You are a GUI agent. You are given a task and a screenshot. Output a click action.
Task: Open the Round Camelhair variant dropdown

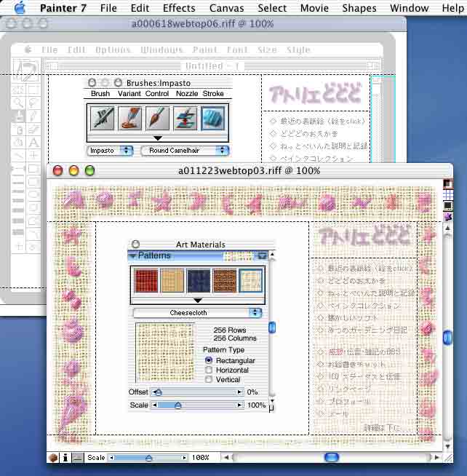click(185, 151)
